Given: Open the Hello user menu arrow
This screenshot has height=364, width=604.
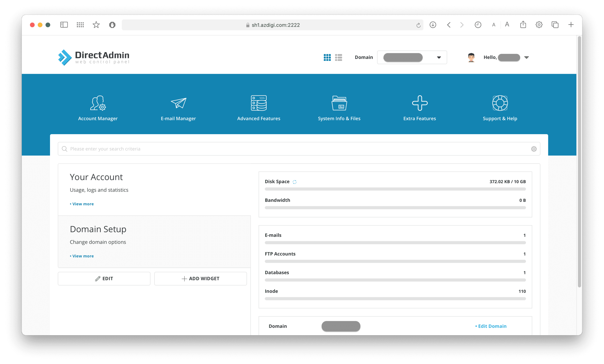Looking at the screenshot, I should 526,57.
